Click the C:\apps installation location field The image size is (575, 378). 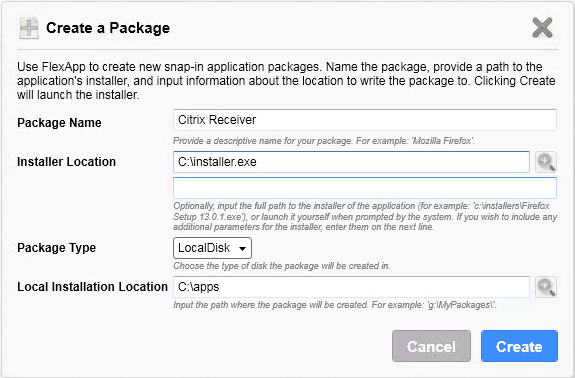tap(351, 287)
